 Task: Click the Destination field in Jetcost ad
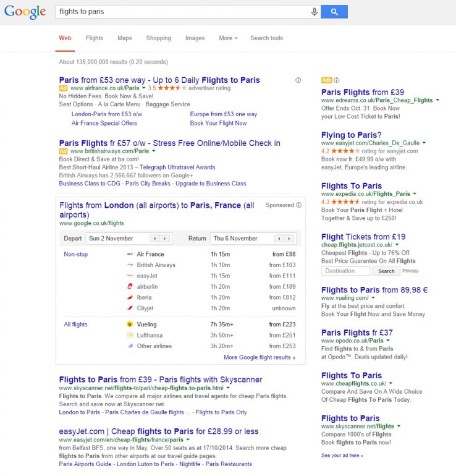tap(346, 271)
